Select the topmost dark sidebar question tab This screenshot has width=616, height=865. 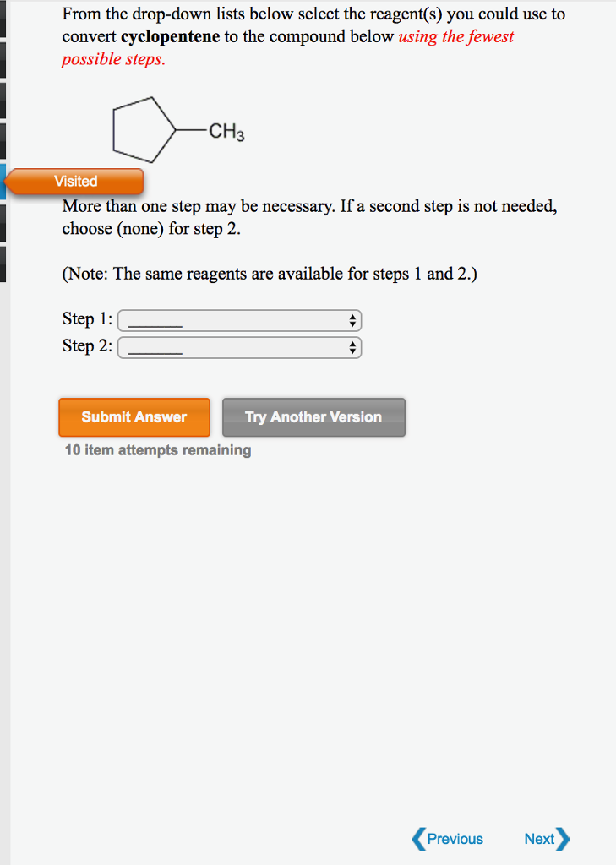click(3, 19)
